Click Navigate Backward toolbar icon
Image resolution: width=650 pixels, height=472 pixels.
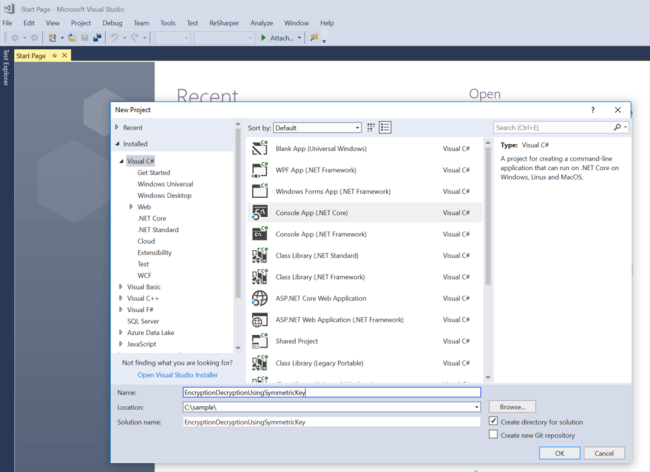(15, 38)
